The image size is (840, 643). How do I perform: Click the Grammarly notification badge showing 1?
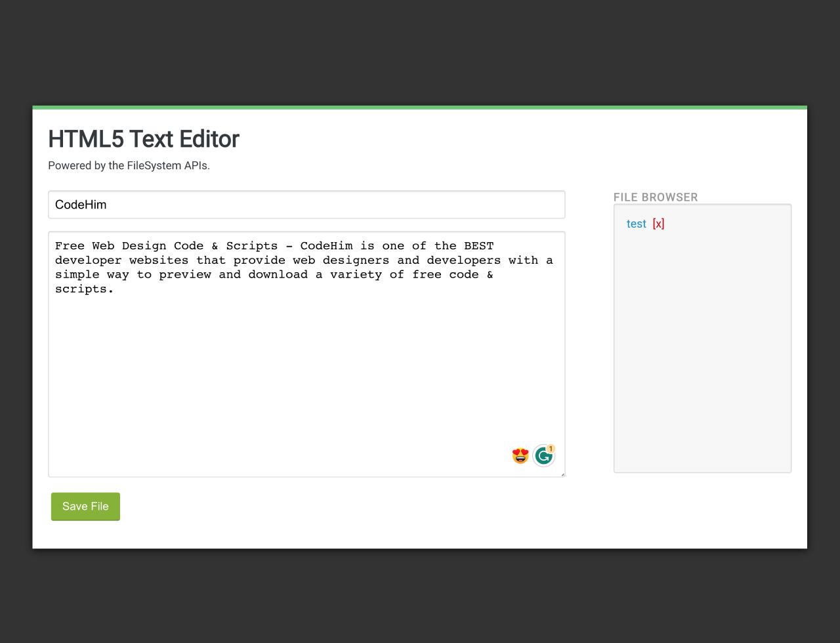(x=551, y=449)
